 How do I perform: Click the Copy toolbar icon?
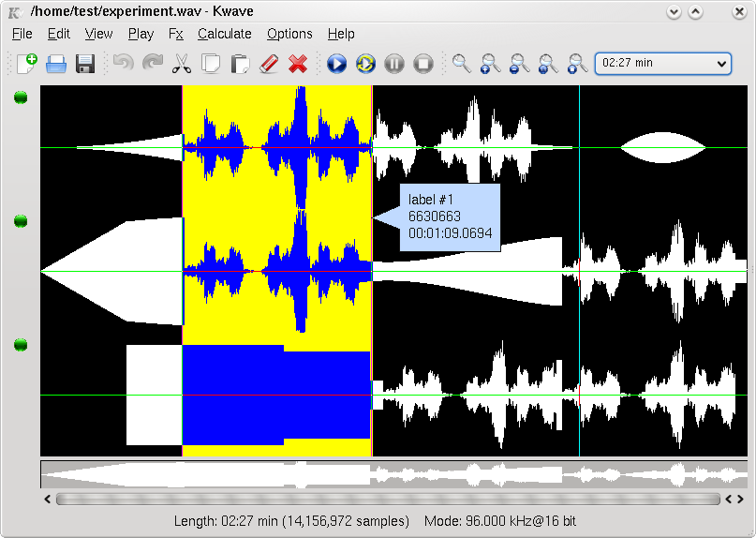(x=211, y=64)
